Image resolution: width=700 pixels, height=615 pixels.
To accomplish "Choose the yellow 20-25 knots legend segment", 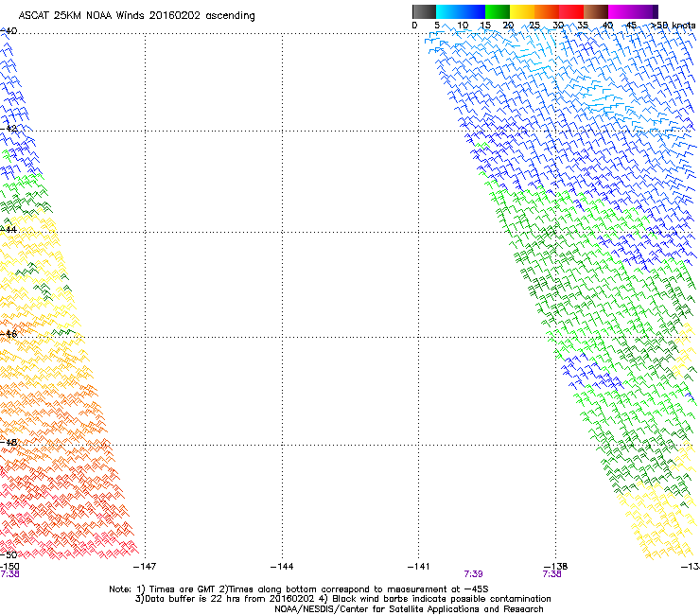I will pyautogui.click(x=522, y=11).
